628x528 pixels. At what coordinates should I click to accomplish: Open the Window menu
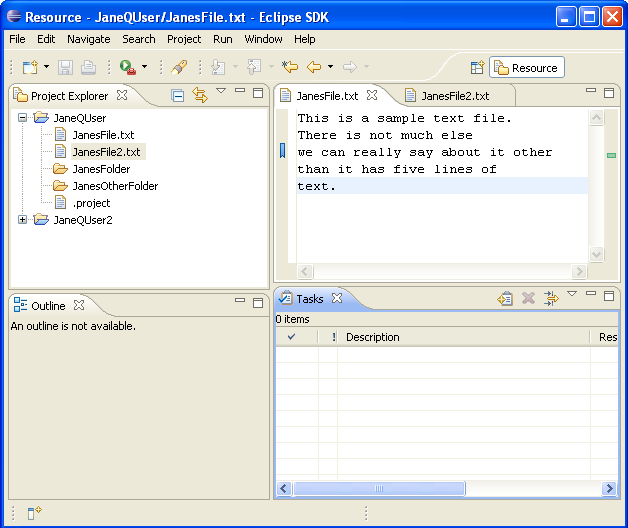tap(263, 39)
